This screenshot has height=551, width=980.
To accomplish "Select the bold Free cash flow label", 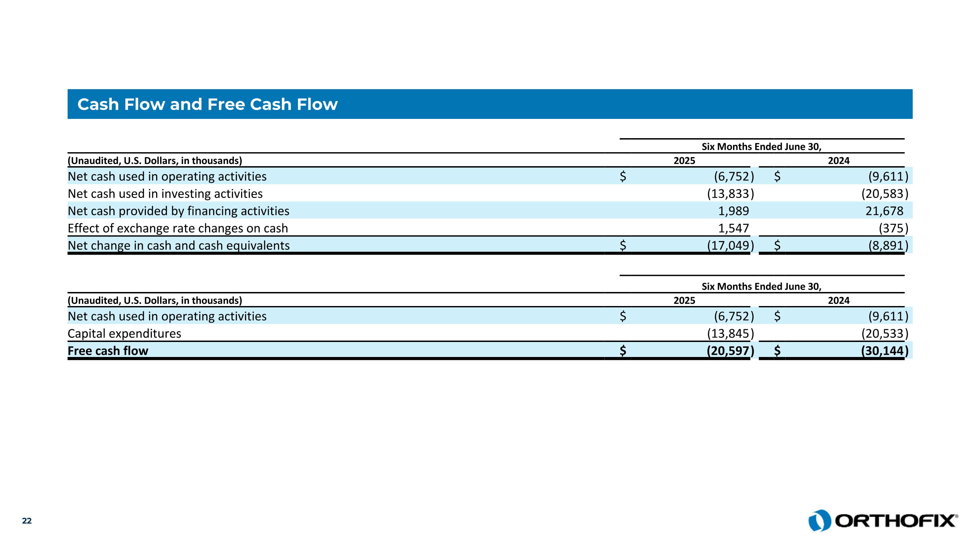I will tap(108, 350).
